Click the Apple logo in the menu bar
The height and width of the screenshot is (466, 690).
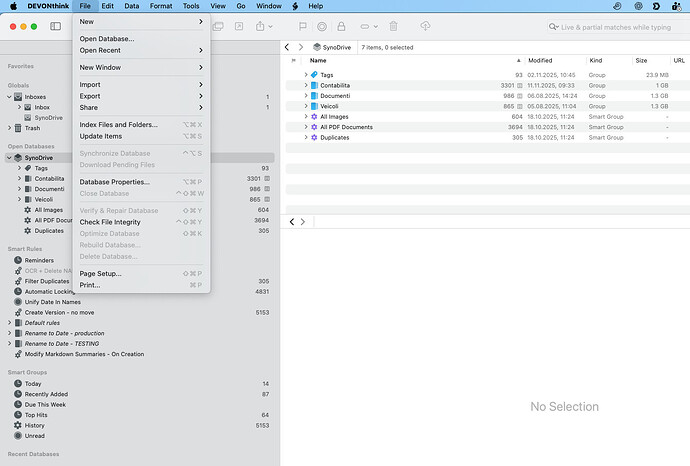[11, 6]
